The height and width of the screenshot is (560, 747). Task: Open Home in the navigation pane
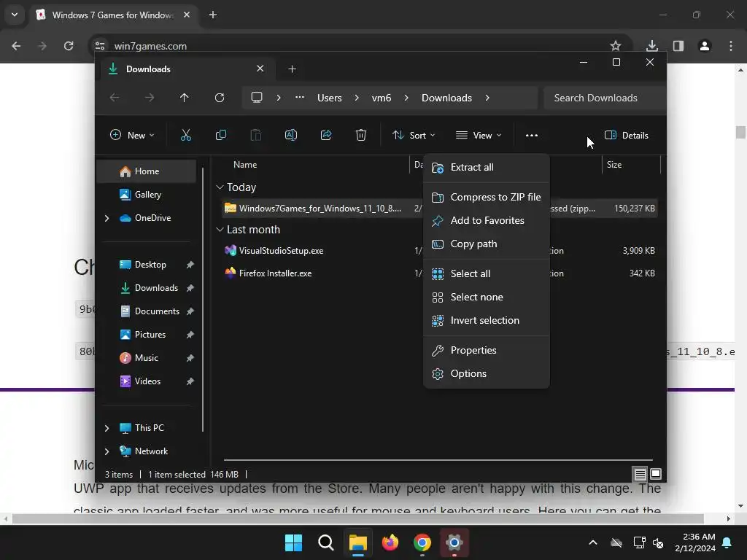point(147,171)
